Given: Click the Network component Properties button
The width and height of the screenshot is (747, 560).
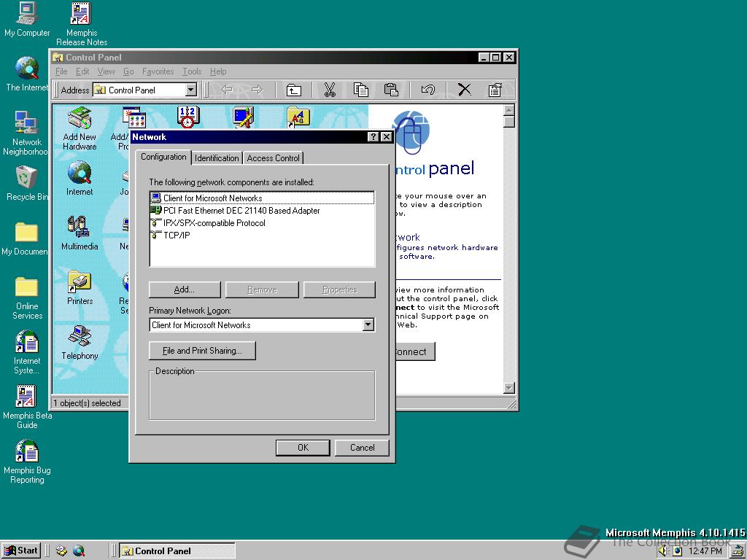Looking at the screenshot, I should 339,289.
